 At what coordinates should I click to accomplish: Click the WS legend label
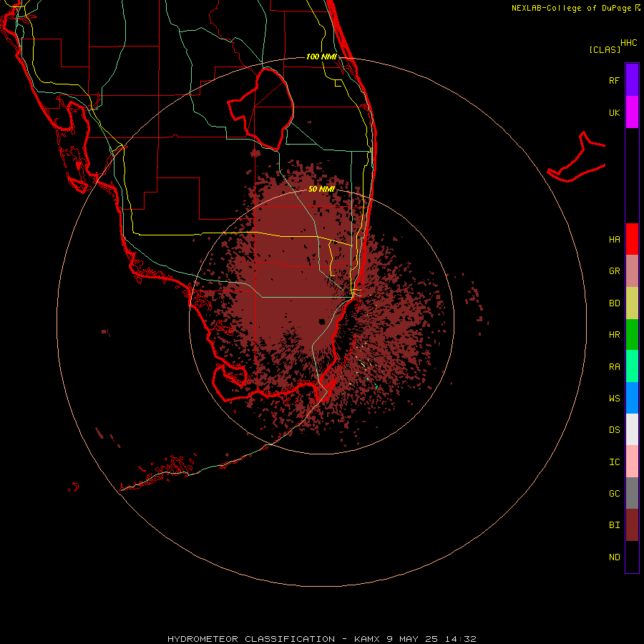[614, 399]
